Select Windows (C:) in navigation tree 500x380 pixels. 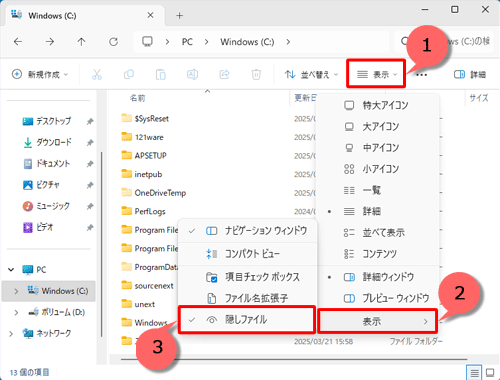coord(49,291)
